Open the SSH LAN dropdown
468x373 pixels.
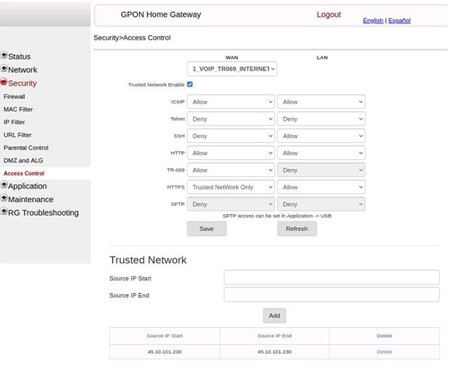tap(321, 136)
